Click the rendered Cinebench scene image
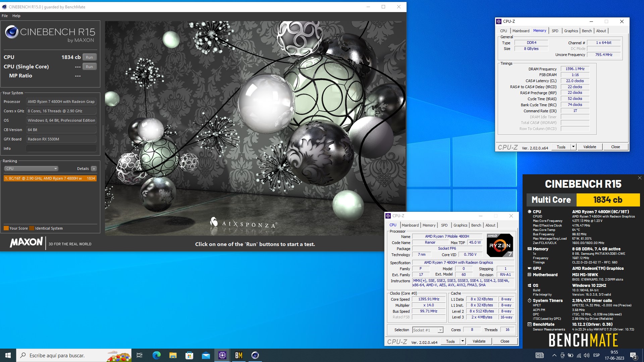 pos(255,128)
